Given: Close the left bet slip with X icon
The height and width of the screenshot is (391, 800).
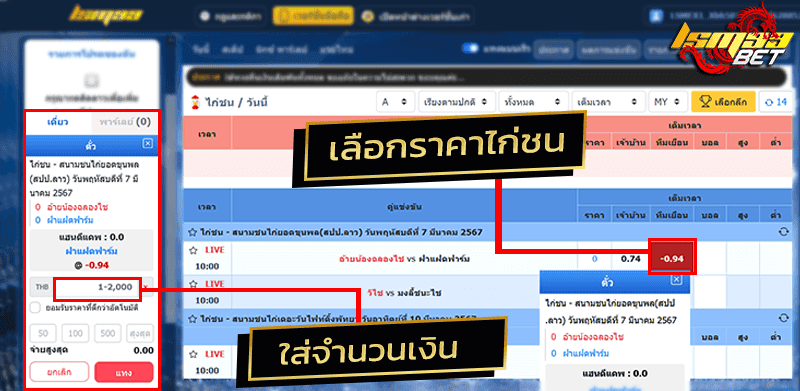Looking at the screenshot, I should (x=147, y=144).
